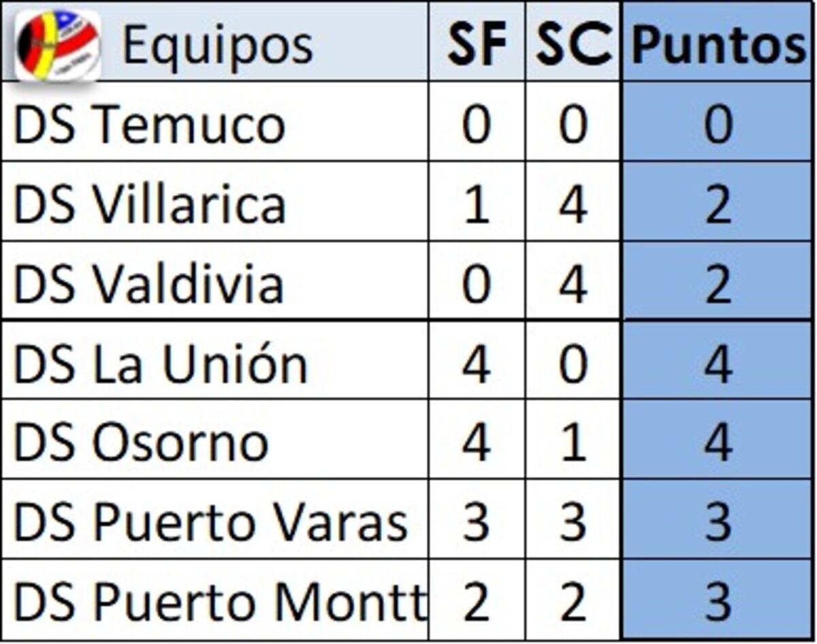Viewport: 817px width, 644px height.
Task: Select DS Valdivia's SF value 0
Action: tap(477, 280)
